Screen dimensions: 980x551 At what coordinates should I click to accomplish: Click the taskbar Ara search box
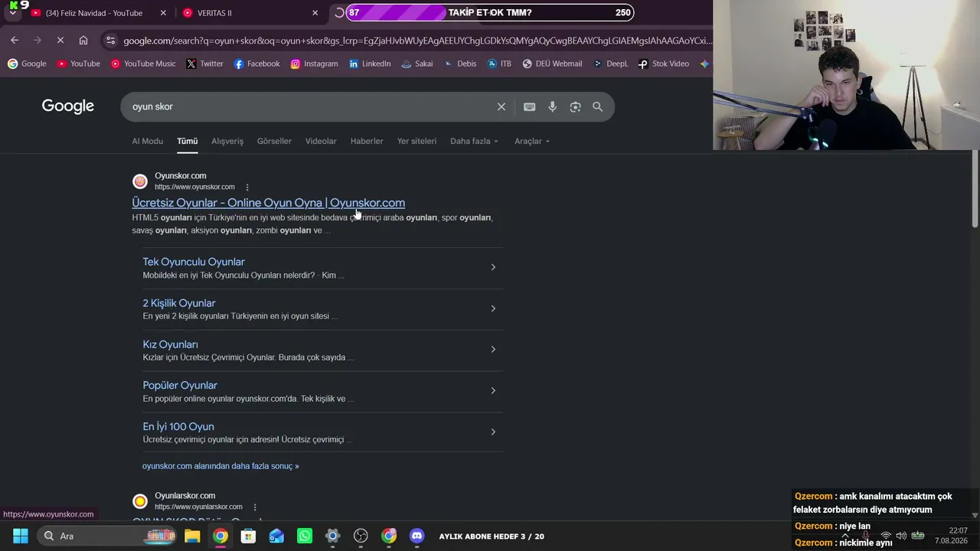coord(107,536)
